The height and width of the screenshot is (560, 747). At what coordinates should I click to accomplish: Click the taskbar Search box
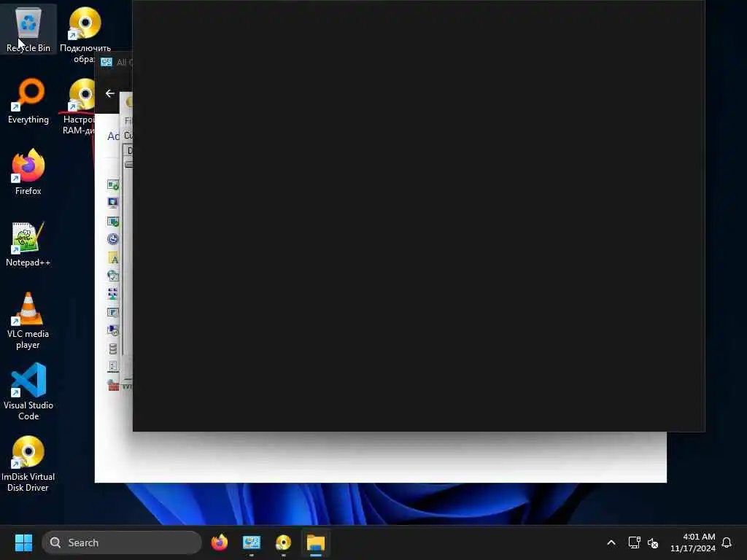(122, 542)
